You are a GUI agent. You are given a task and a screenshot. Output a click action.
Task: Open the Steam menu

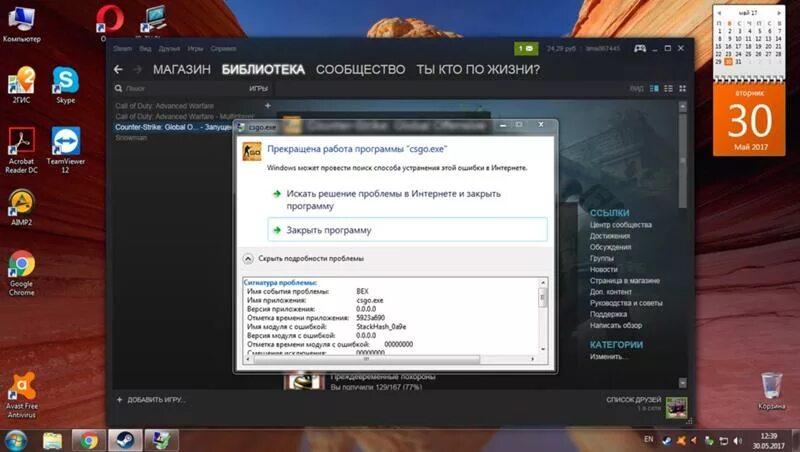pyautogui.click(x=122, y=49)
